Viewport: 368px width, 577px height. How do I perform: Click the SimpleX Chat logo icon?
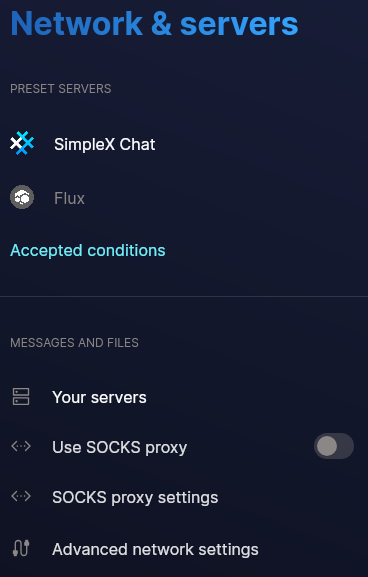click(22, 143)
